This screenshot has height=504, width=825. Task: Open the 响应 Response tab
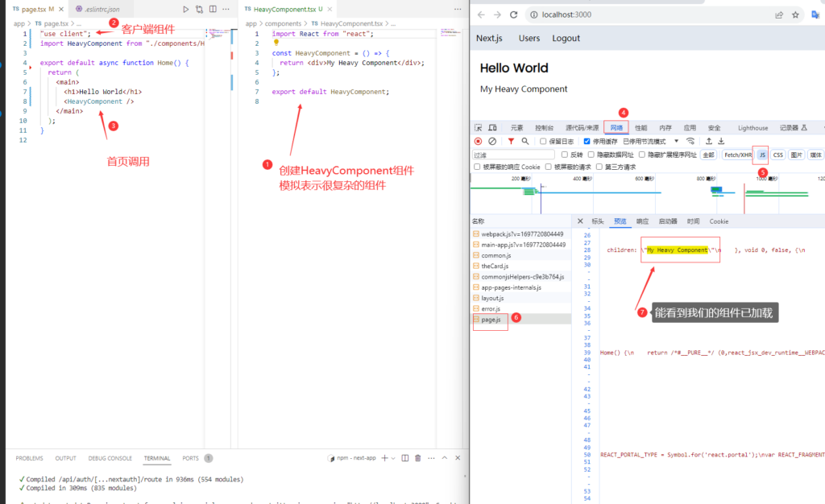coord(642,221)
